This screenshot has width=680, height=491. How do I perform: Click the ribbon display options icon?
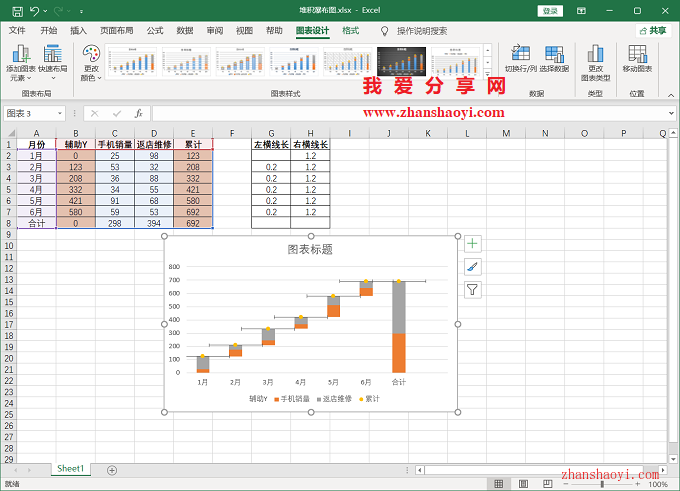click(x=582, y=11)
